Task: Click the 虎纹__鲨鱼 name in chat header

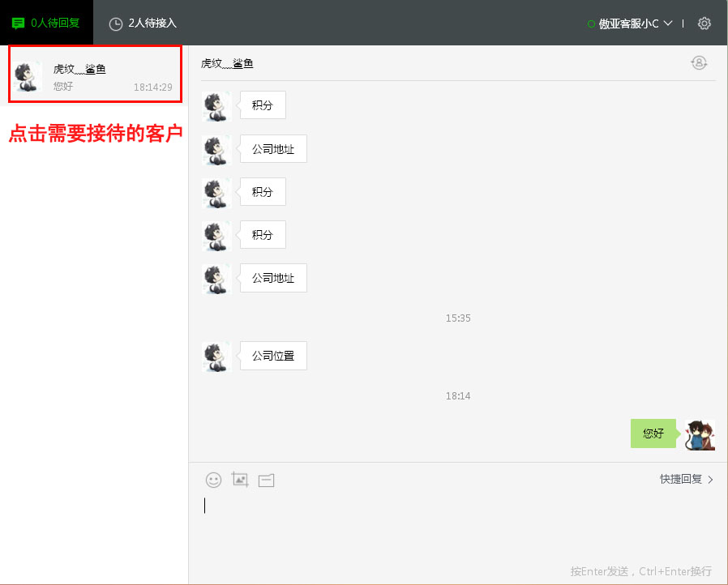Action: tap(227, 63)
